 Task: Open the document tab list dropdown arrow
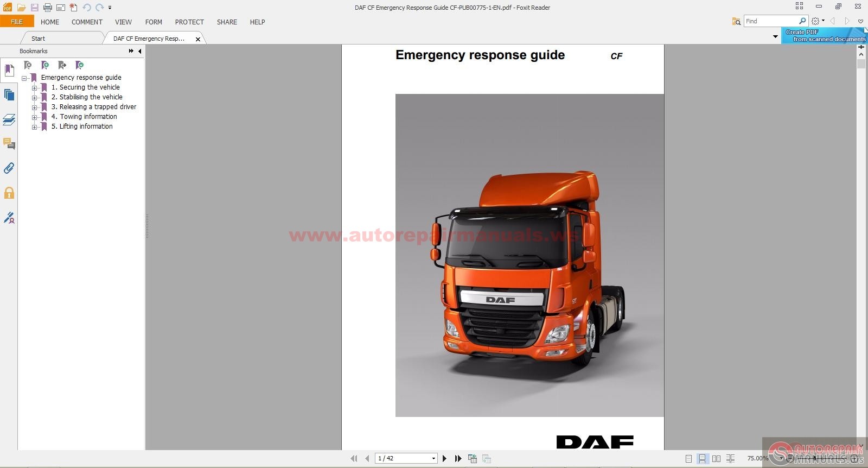[775, 37]
